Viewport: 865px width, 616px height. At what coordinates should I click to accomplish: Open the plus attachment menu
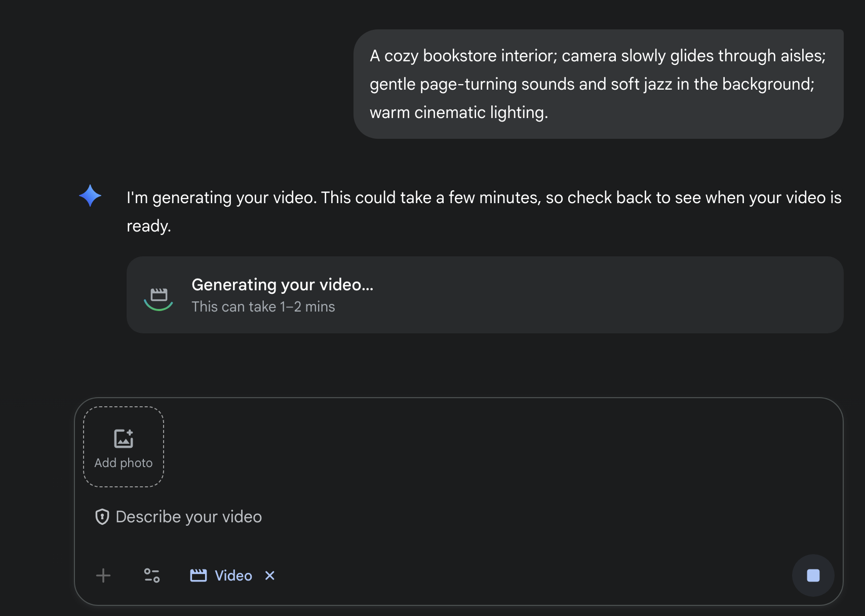103,575
